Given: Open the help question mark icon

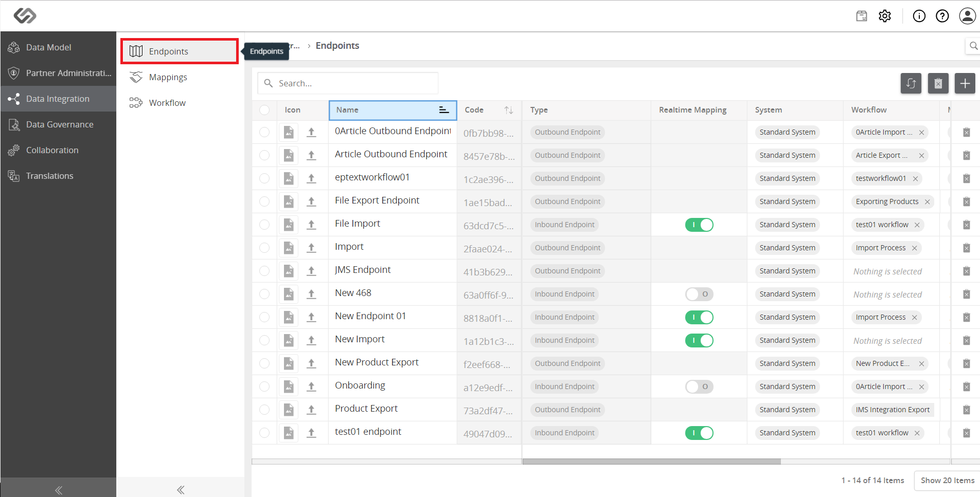Looking at the screenshot, I should (942, 16).
